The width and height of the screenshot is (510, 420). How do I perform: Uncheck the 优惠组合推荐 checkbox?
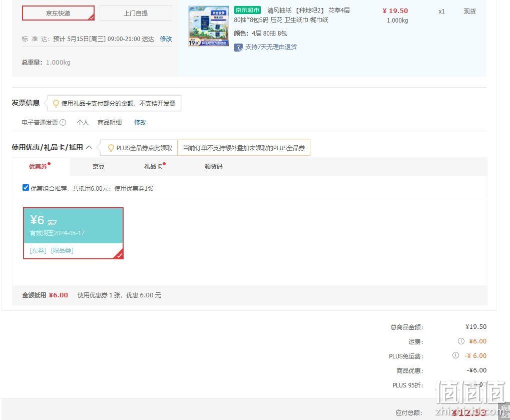pyautogui.click(x=26, y=188)
